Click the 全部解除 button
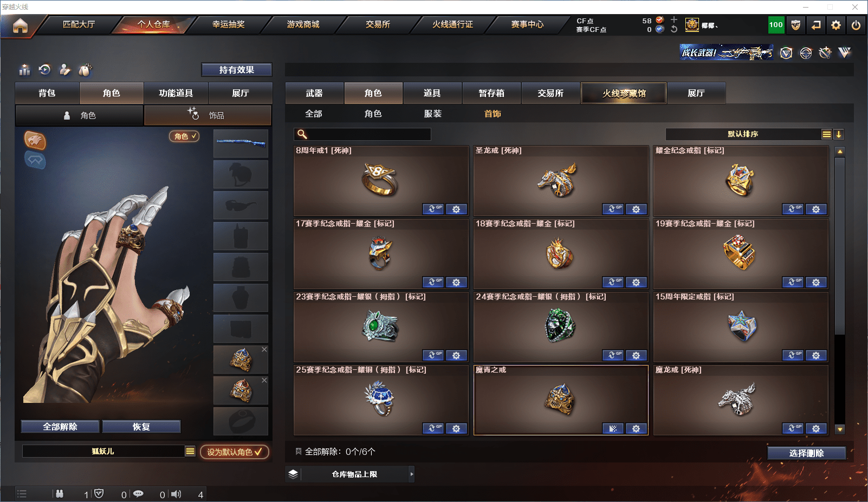The image size is (868, 502). click(x=60, y=427)
